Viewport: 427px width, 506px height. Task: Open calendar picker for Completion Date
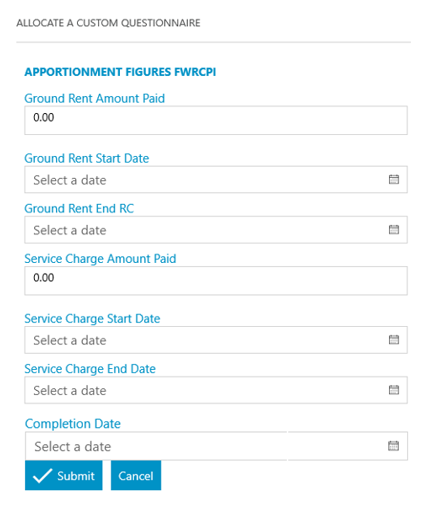click(393, 446)
